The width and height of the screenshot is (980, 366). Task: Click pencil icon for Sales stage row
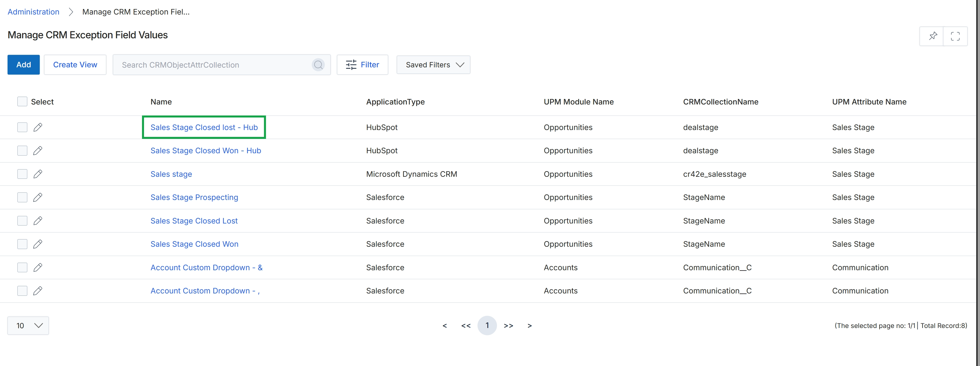coord(38,174)
